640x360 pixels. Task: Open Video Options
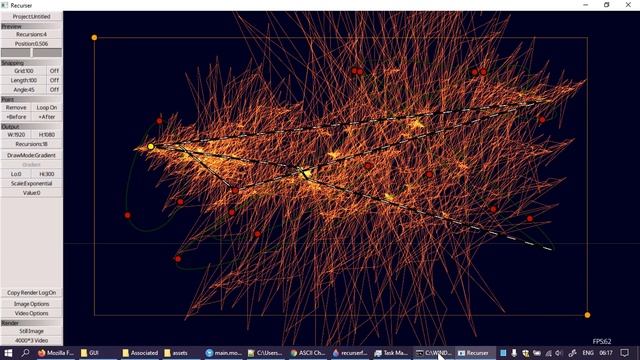31,313
